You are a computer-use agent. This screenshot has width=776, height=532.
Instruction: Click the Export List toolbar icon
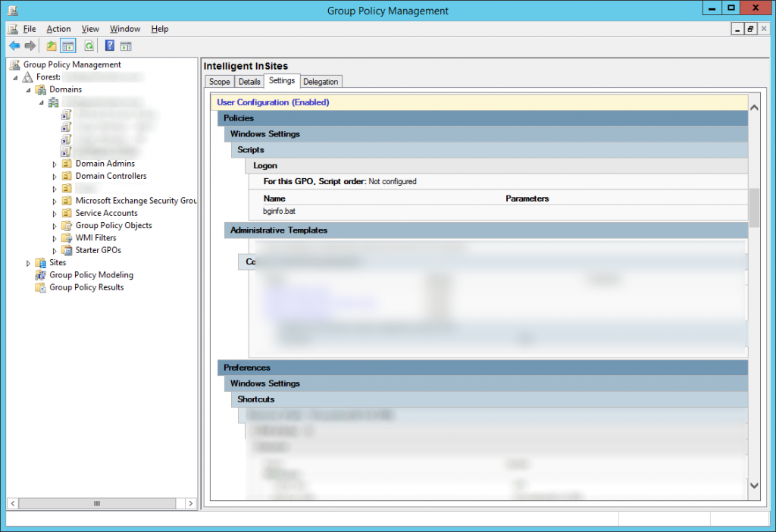click(50, 45)
